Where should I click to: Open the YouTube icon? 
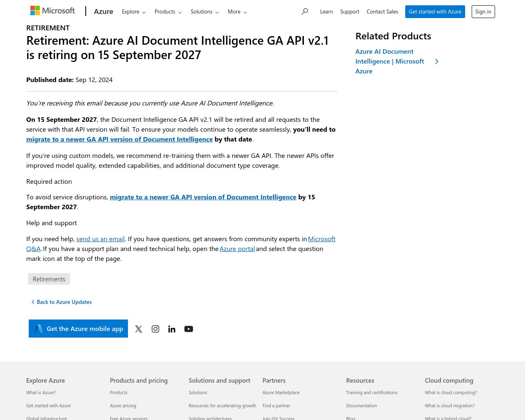(189, 329)
